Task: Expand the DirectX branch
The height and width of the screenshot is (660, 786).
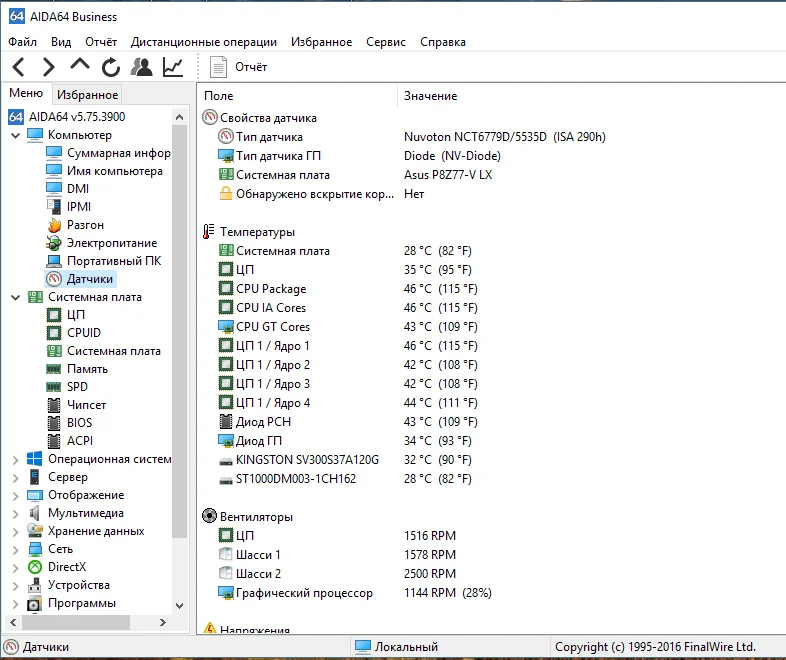Action: coord(16,568)
